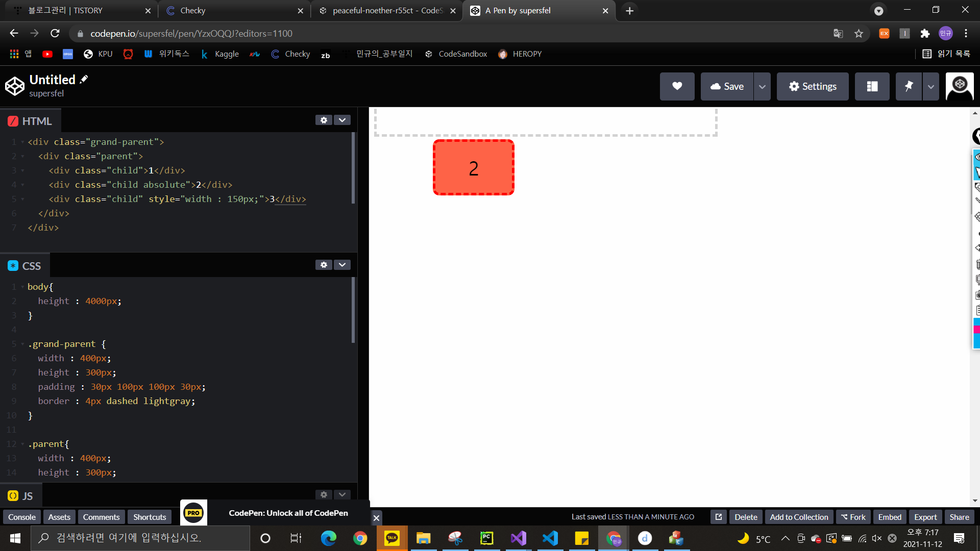Expand the HTML editor chevron dropdown

click(342, 120)
